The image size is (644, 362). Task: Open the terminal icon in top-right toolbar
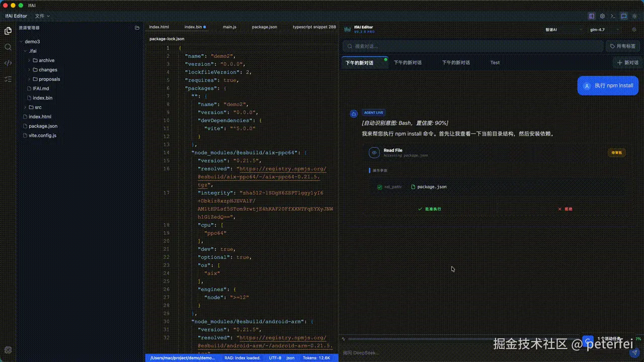613,16
